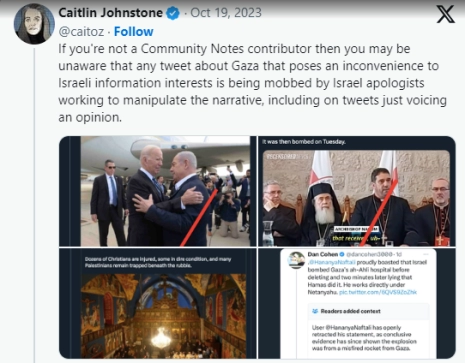Follow the @caitoz account

tap(133, 32)
